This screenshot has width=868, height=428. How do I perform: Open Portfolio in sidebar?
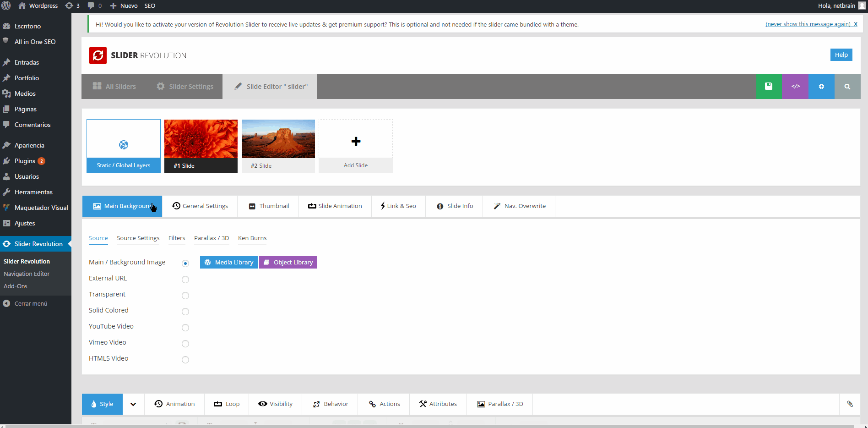(x=27, y=78)
